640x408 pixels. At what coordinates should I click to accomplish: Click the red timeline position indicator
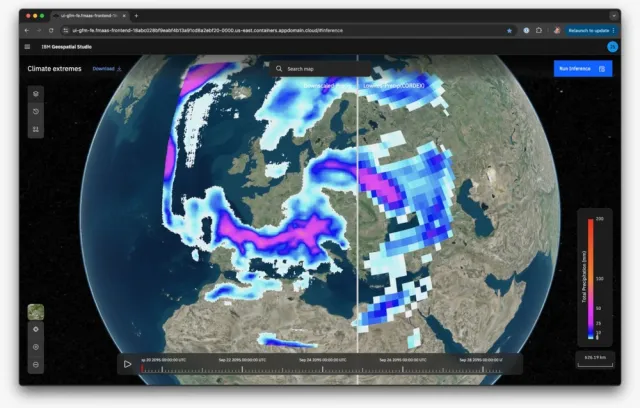[142, 368]
